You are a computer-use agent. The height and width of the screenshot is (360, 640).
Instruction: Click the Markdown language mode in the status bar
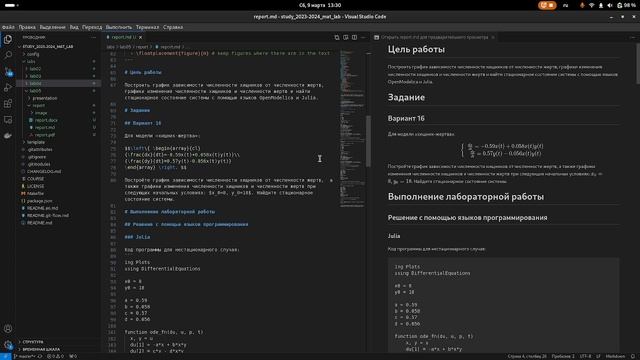tap(615, 356)
